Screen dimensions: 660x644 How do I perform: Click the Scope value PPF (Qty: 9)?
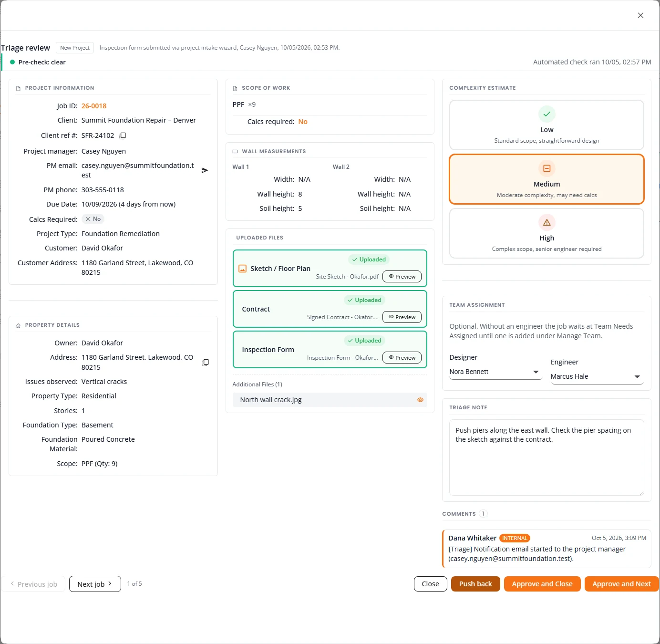tap(100, 464)
